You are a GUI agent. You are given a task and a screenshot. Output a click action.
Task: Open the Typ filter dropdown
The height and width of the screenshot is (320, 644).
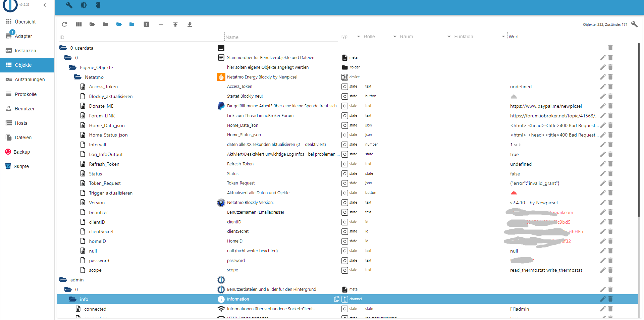coord(351,37)
